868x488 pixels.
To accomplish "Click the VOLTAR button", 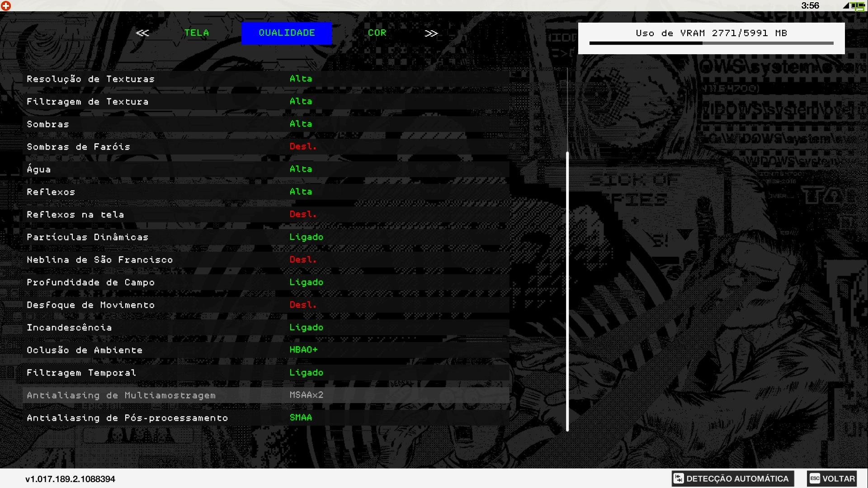I will 832,479.
